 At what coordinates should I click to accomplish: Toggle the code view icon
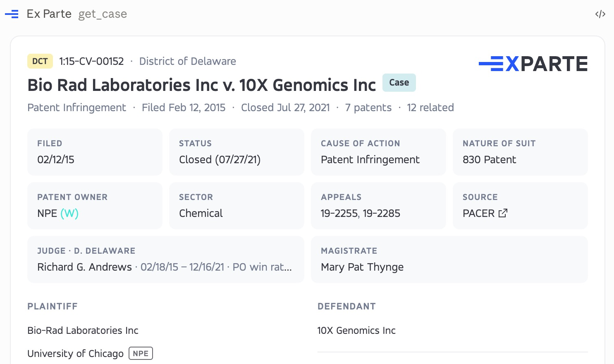click(600, 14)
